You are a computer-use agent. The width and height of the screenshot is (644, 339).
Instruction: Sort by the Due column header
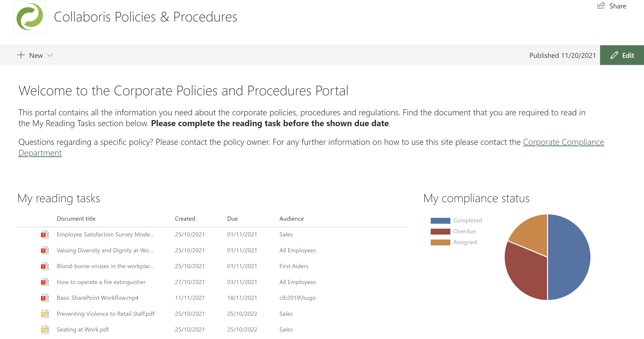(x=232, y=219)
